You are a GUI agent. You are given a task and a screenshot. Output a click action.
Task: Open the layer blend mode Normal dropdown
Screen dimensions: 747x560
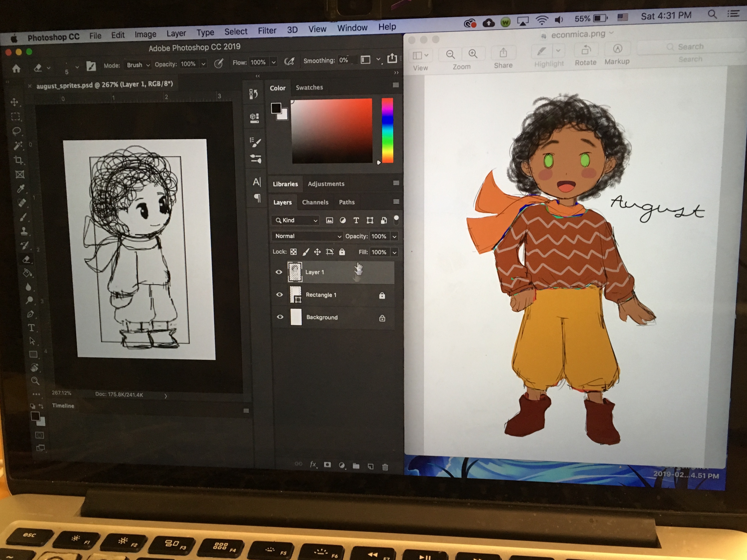(307, 236)
